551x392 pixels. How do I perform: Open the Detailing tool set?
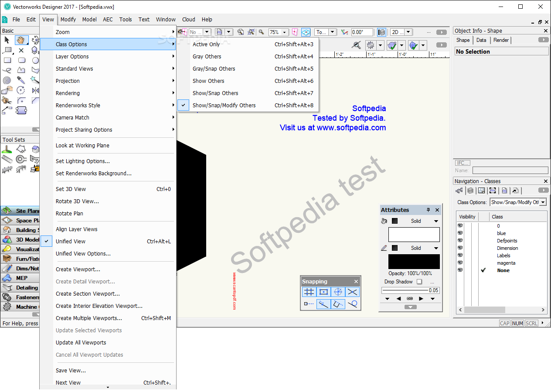click(x=20, y=288)
